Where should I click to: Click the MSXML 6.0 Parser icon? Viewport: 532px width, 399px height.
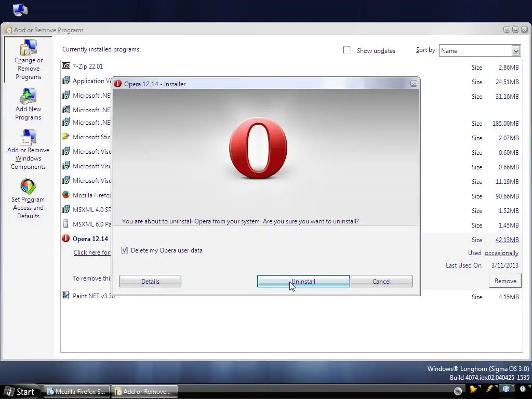(66, 224)
